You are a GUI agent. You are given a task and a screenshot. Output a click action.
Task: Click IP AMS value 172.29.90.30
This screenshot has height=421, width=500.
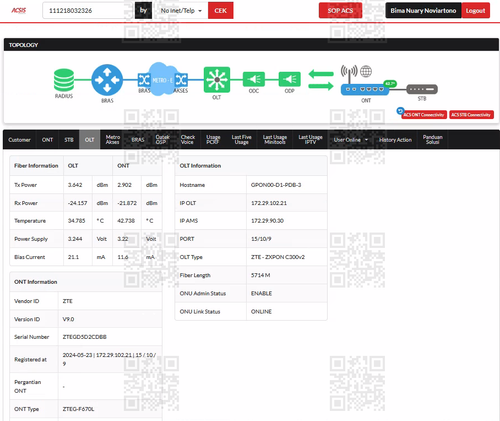pyautogui.click(x=267, y=221)
